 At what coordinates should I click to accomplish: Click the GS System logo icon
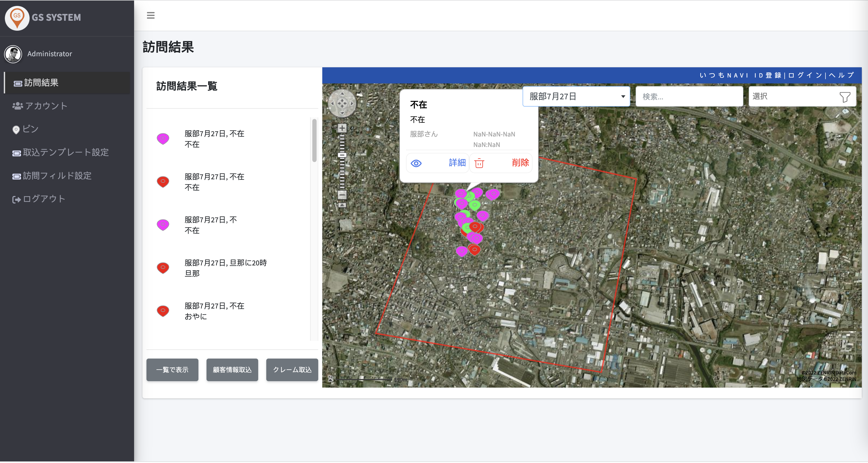click(17, 18)
